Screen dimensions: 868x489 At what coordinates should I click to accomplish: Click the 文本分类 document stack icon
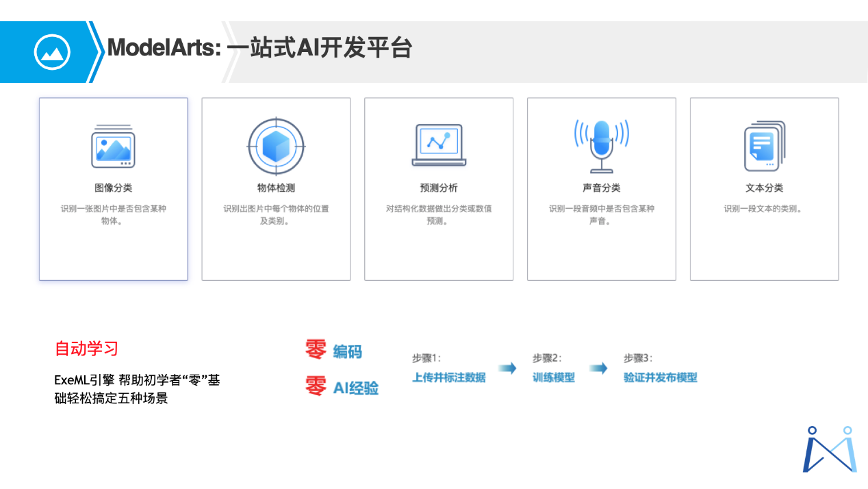764,145
